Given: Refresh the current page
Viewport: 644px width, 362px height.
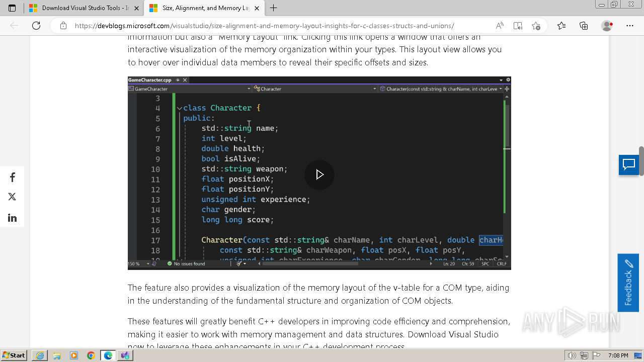Looking at the screenshot, I should click(x=36, y=26).
